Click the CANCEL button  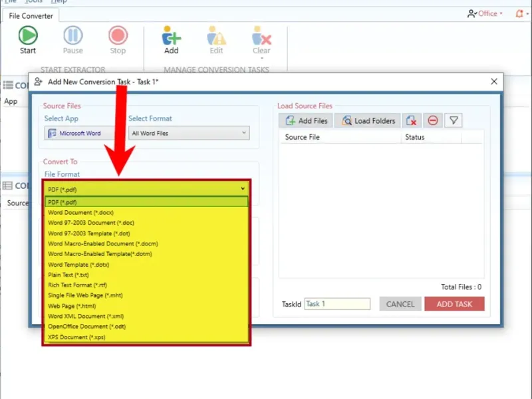tap(400, 304)
